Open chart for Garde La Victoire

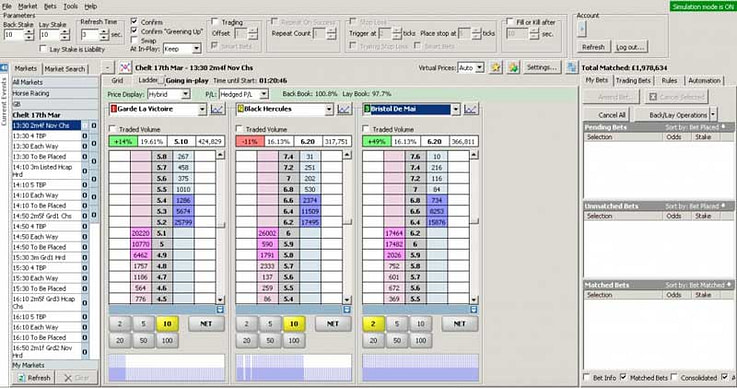click(x=217, y=109)
